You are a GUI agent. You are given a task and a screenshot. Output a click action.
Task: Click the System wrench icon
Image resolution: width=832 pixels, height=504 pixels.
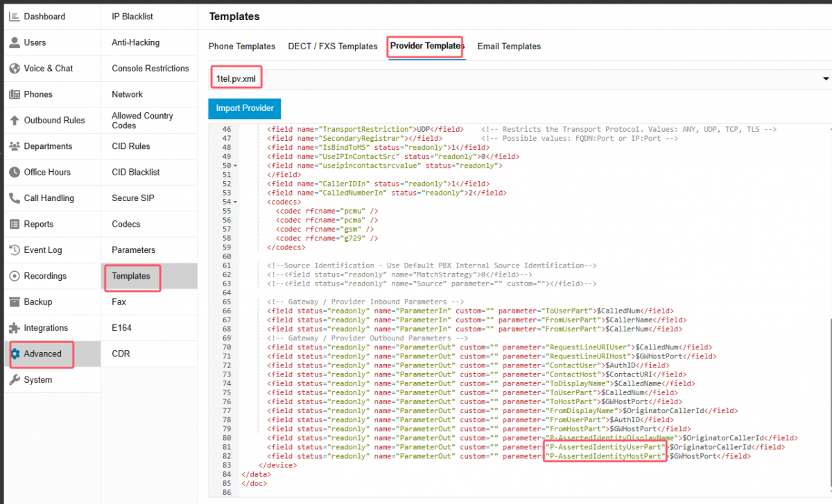pos(15,380)
